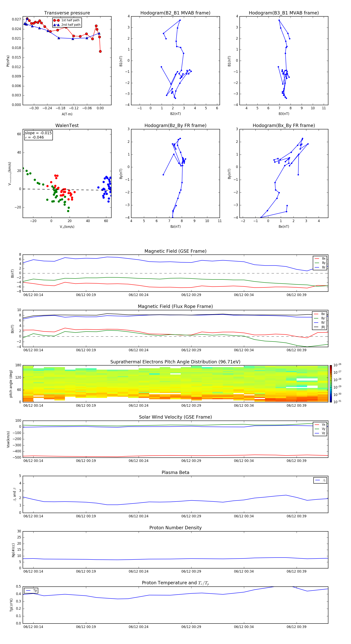Screen dimensions: 351x644
Task: Click '06/12 00:14' tick under GSE Magnetic Field plot
Action: (33, 295)
